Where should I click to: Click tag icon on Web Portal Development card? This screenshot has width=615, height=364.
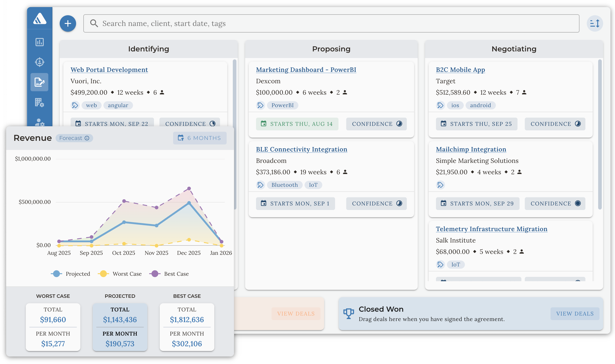75,105
